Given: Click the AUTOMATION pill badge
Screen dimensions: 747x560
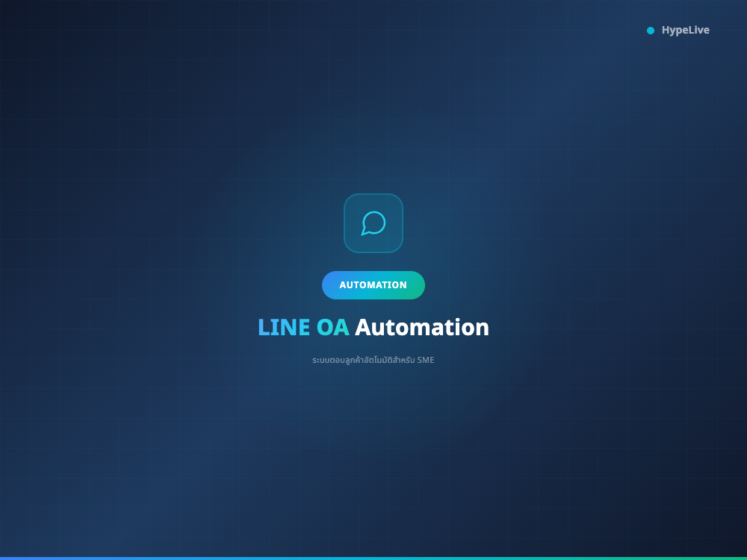Looking at the screenshot, I should (373, 285).
